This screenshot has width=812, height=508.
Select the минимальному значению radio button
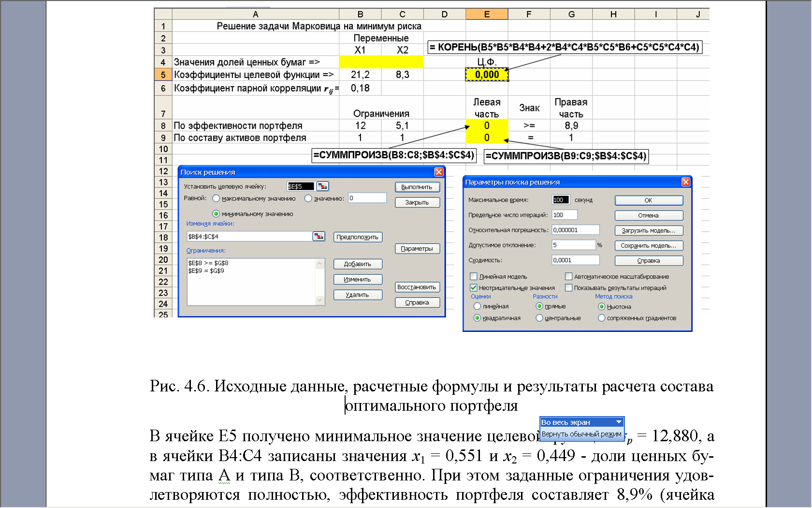[x=216, y=214]
